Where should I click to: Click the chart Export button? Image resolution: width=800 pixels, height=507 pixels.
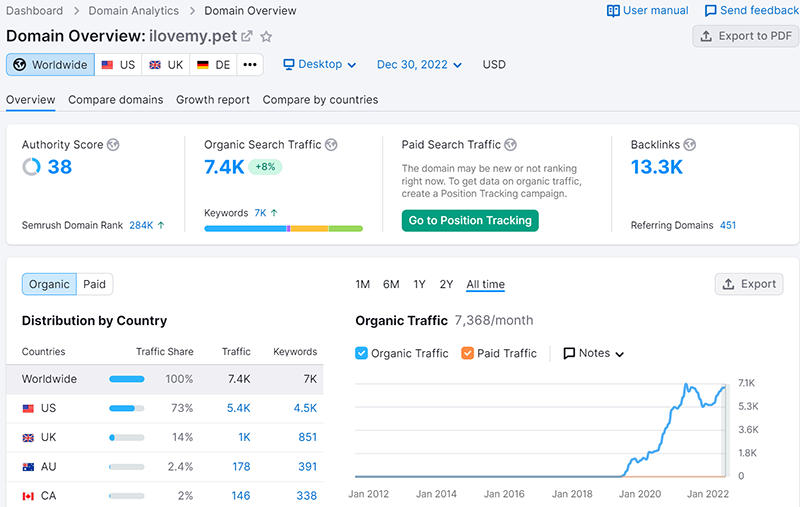click(749, 284)
